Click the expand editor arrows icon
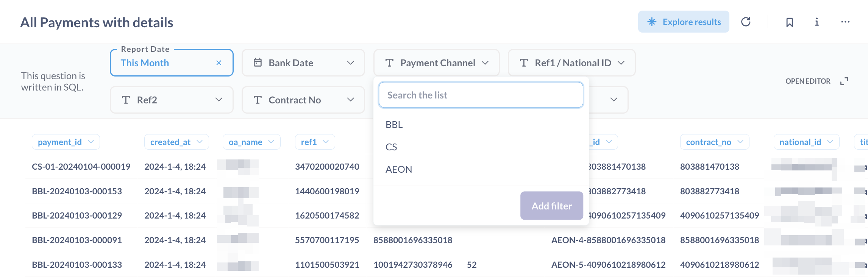Image resolution: width=868 pixels, height=278 pixels. pos(844,81)
